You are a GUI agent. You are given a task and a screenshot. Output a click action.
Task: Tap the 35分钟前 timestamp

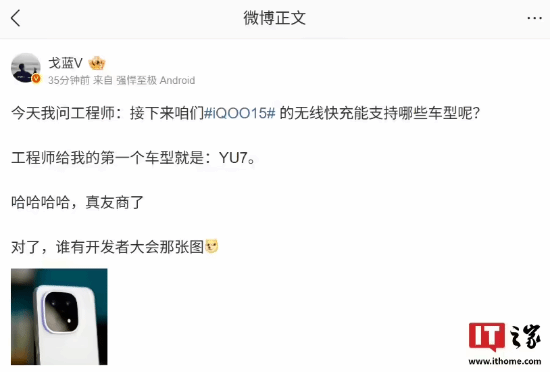[69, 81]
